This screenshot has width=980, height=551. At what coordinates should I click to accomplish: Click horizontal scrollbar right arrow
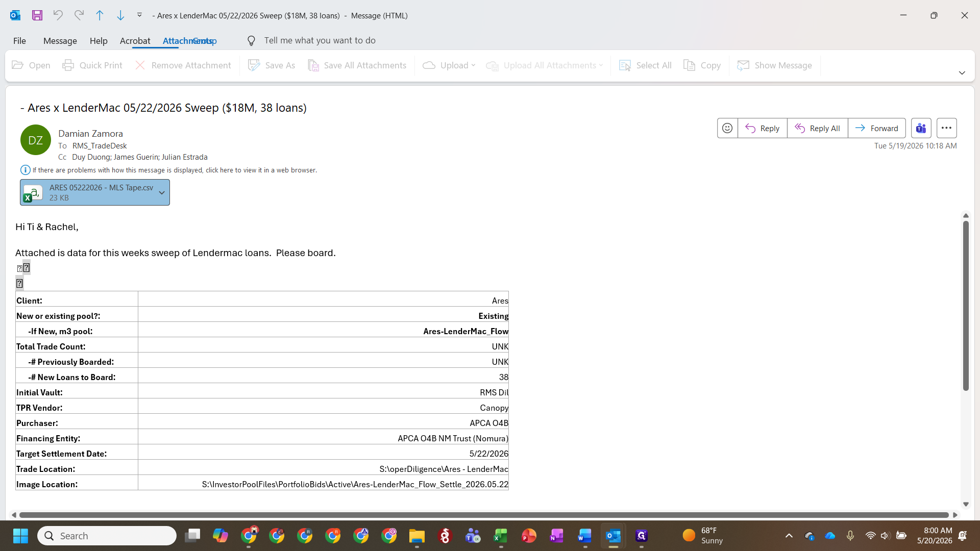click(955, 515)
